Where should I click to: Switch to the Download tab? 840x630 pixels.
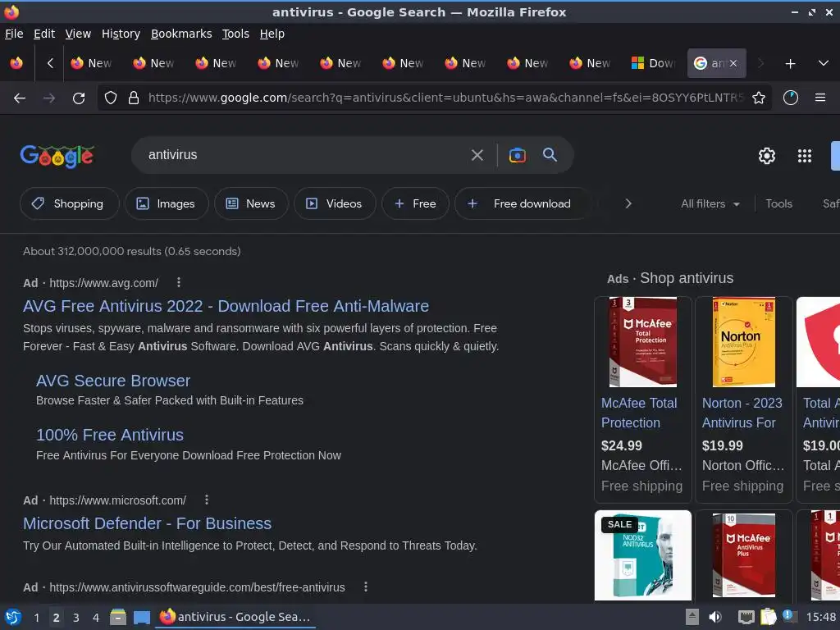654,63
